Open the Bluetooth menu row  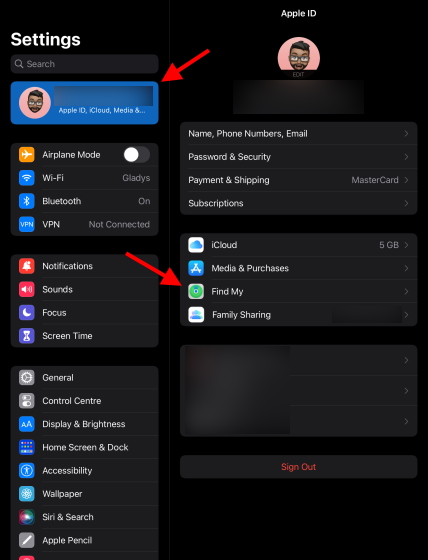coord(85,201)
